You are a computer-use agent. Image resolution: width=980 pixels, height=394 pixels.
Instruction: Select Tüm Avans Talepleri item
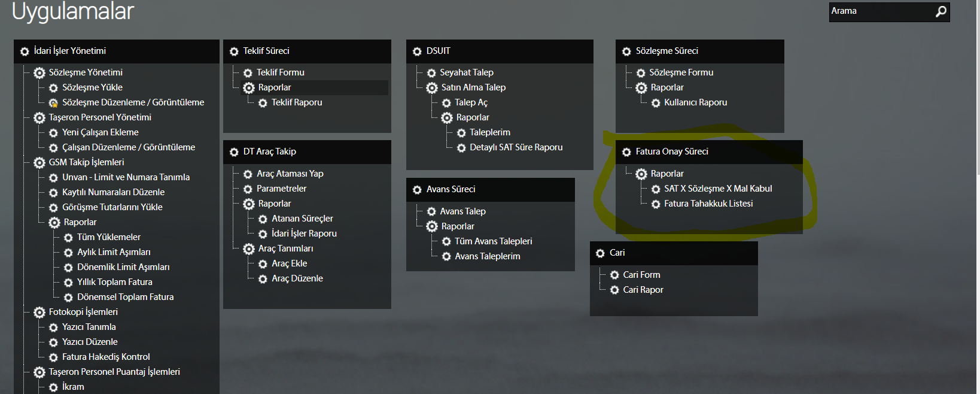[x=493, y=241]
